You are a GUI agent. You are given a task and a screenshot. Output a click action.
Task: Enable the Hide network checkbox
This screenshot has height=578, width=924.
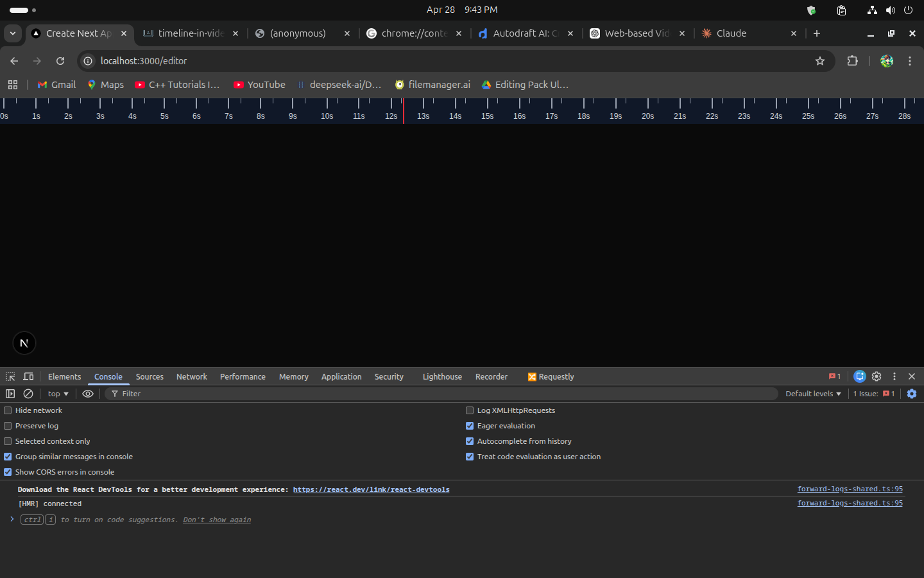[8, 410]
